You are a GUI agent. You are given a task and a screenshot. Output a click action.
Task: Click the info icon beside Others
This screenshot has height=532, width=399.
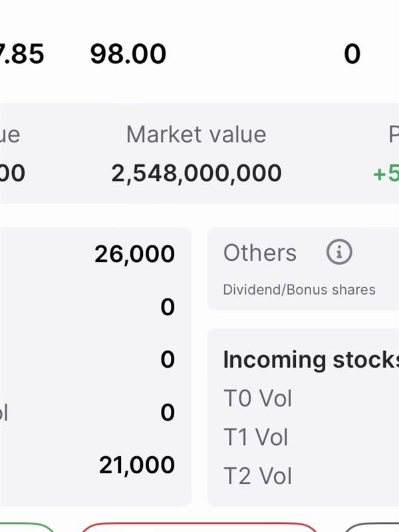click(339, 253)
